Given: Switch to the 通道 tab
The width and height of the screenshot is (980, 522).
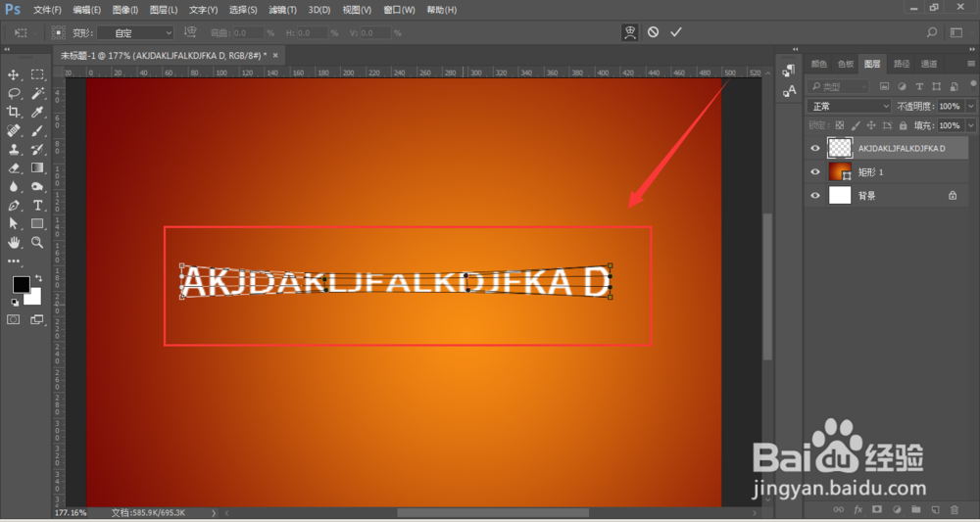Looking at the screenshot, I should point(929,64).
